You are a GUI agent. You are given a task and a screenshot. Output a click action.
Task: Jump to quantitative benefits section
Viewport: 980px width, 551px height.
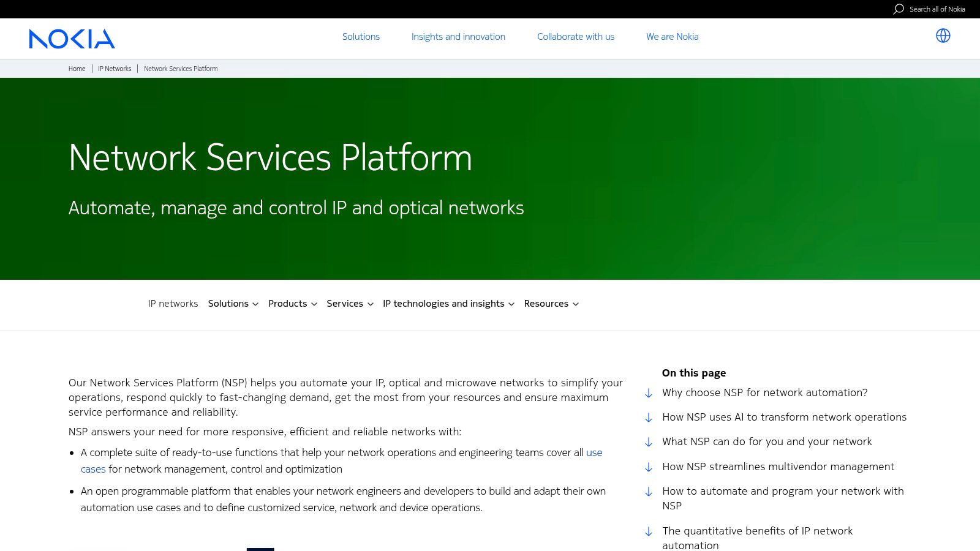[757, 538]
